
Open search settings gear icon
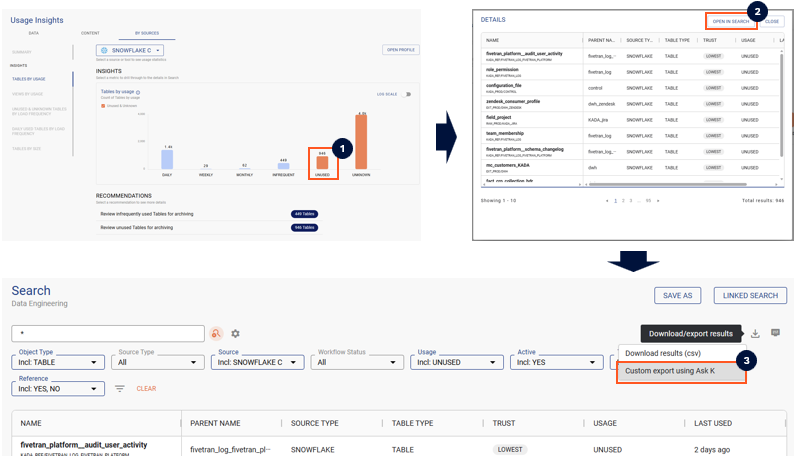(236, 333)
